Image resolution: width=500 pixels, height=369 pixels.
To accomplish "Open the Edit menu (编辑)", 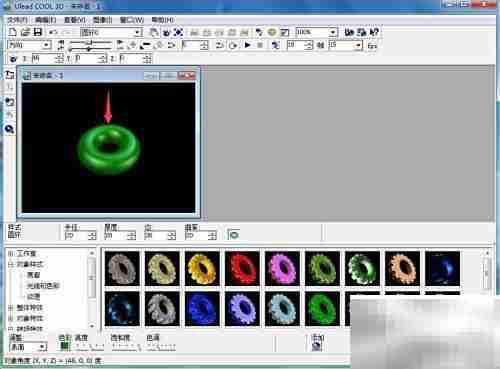I will tap(45, 20).
